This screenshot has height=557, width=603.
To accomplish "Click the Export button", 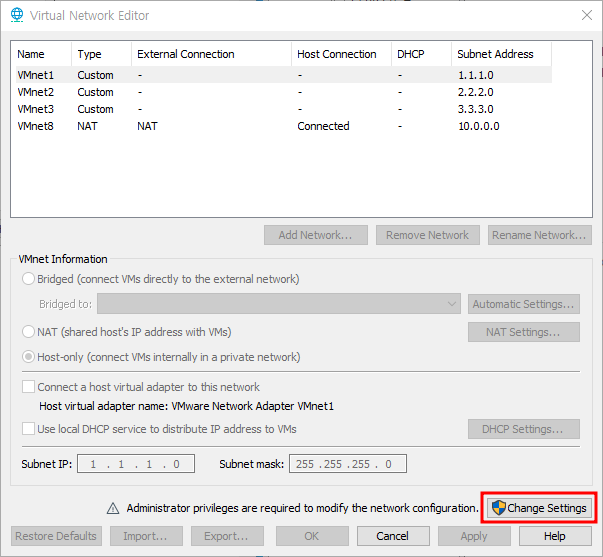I will 227,536.
